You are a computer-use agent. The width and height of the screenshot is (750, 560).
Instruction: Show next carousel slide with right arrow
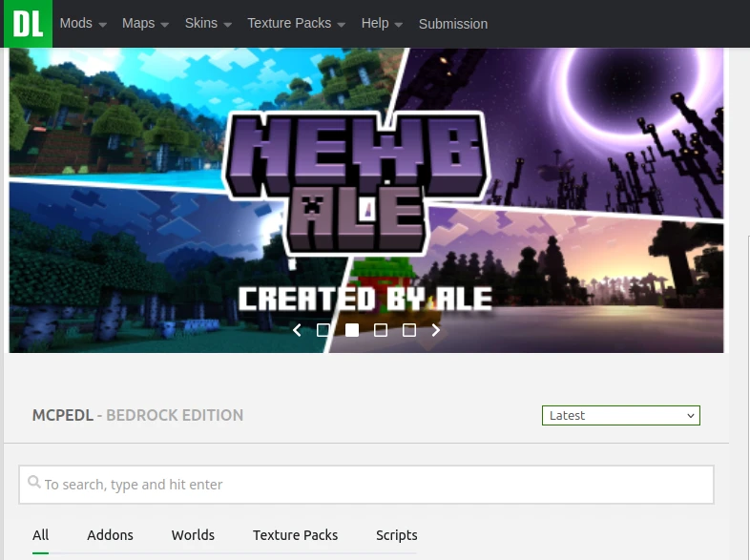tap(436, 330)
